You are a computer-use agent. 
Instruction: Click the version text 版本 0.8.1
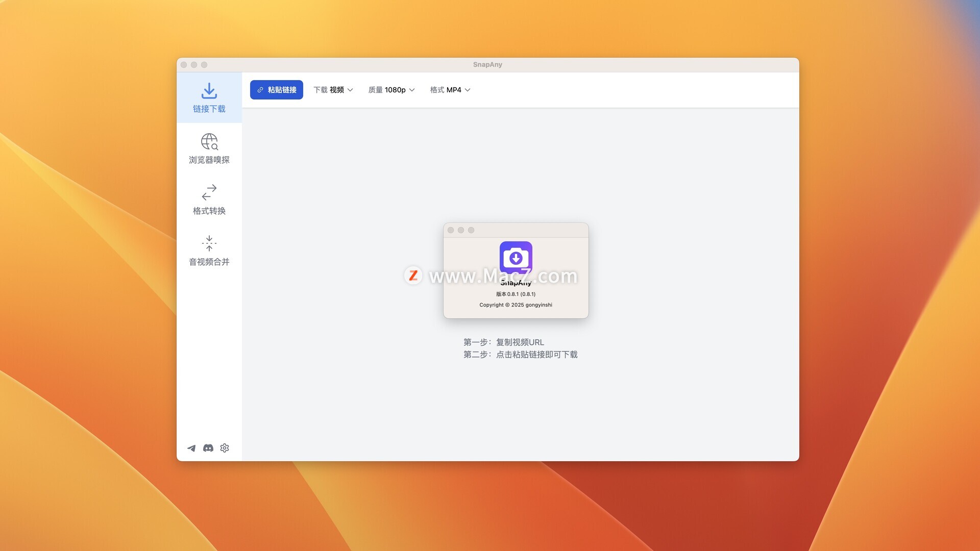(x=516, y=294)
